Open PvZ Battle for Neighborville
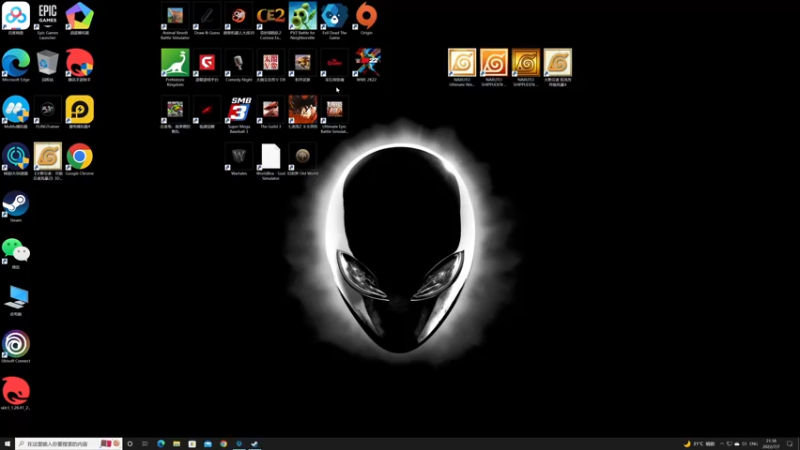 pos(303,20)
